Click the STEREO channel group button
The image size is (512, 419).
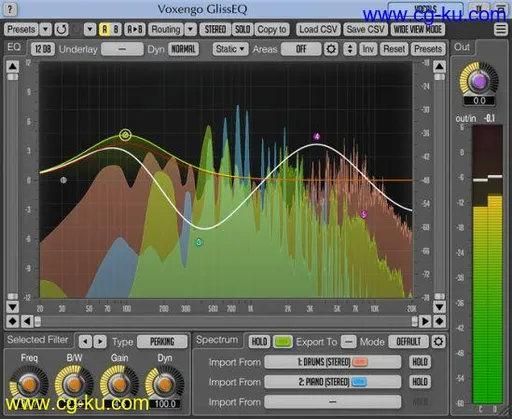215,30
